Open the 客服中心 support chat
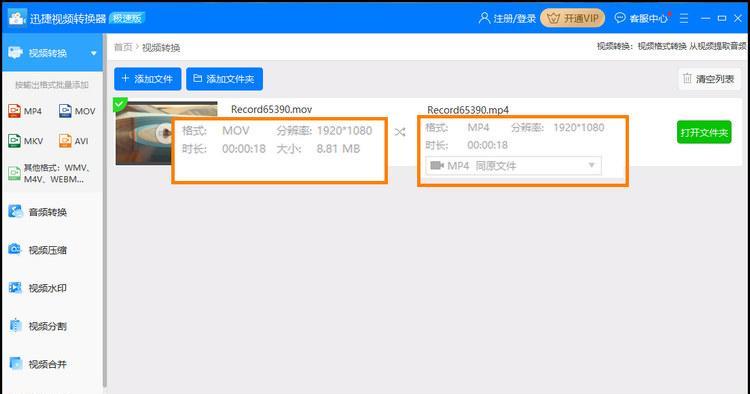Screen dimensions: 750x394 point(641,18)
